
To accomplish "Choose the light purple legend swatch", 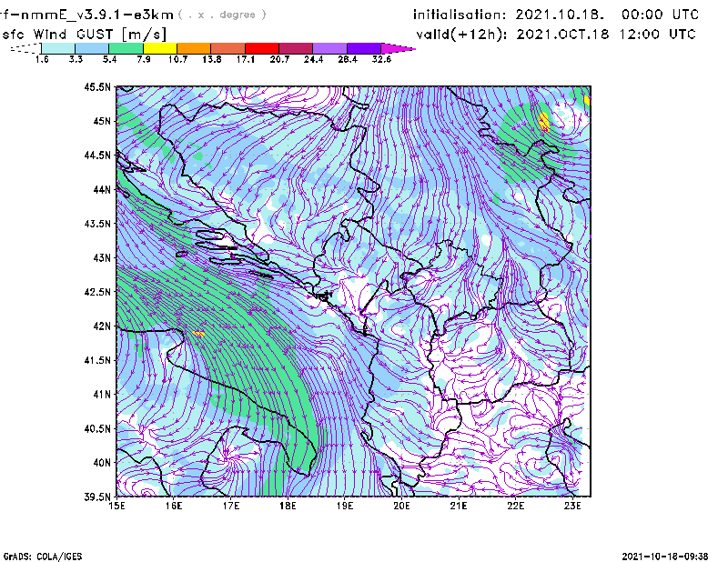I will [x=330, y=48].
